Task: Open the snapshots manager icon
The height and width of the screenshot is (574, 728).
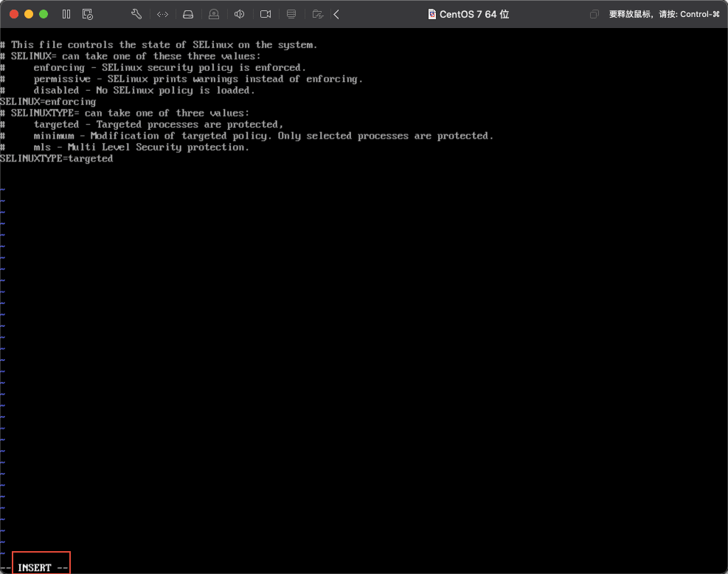Action: 88,14
